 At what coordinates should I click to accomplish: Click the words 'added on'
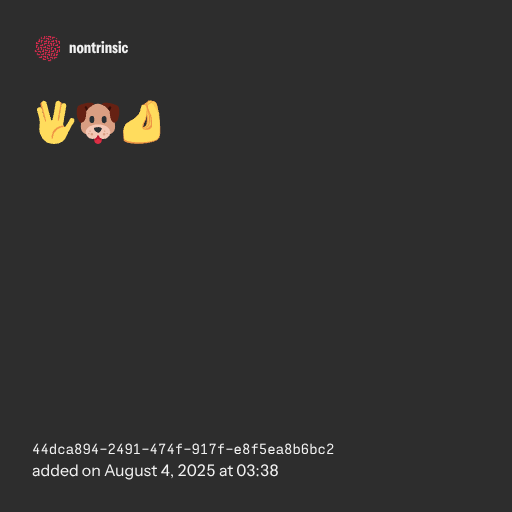(66, 471)
